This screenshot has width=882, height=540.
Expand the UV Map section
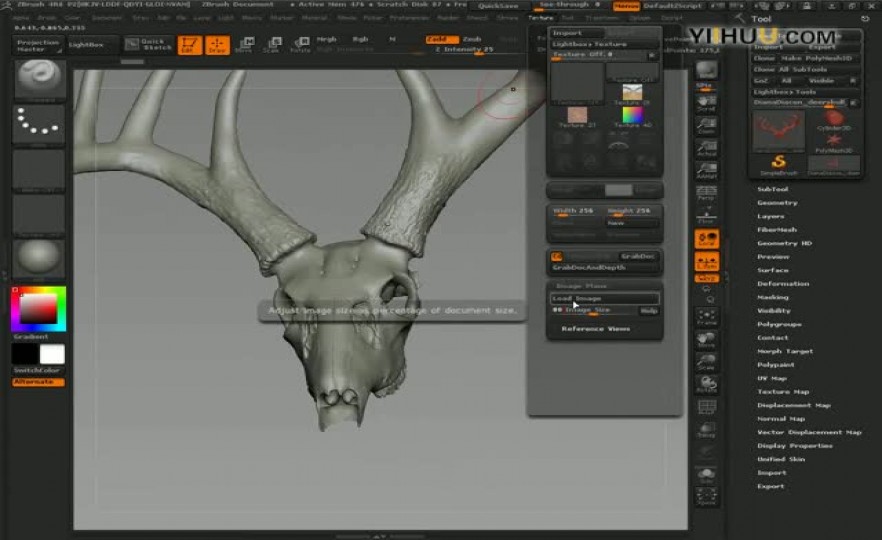pyautogui.click(x=772, y=379)
